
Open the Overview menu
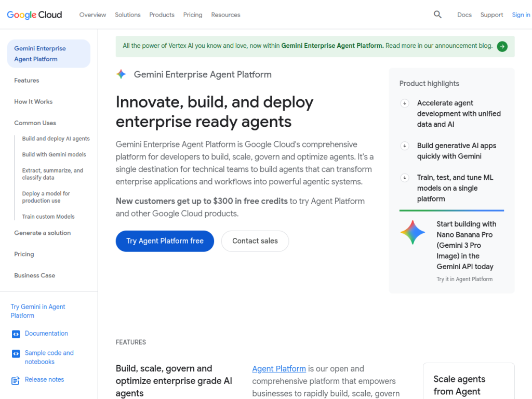(92, 15)
